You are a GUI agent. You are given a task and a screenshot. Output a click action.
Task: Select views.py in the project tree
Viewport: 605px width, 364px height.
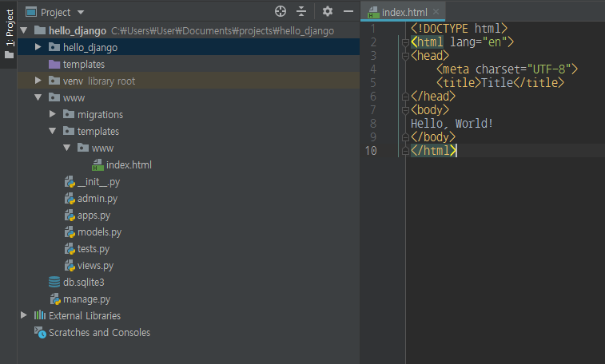tap(95, 266)
